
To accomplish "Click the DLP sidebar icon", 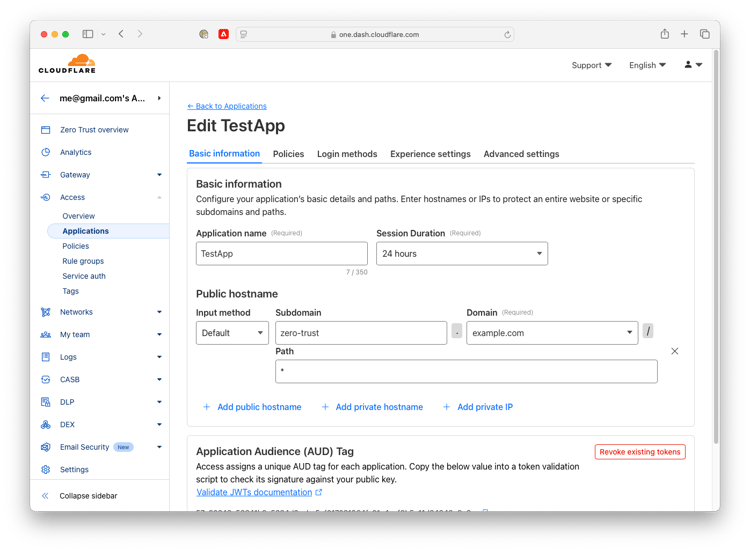I will 45,402.
